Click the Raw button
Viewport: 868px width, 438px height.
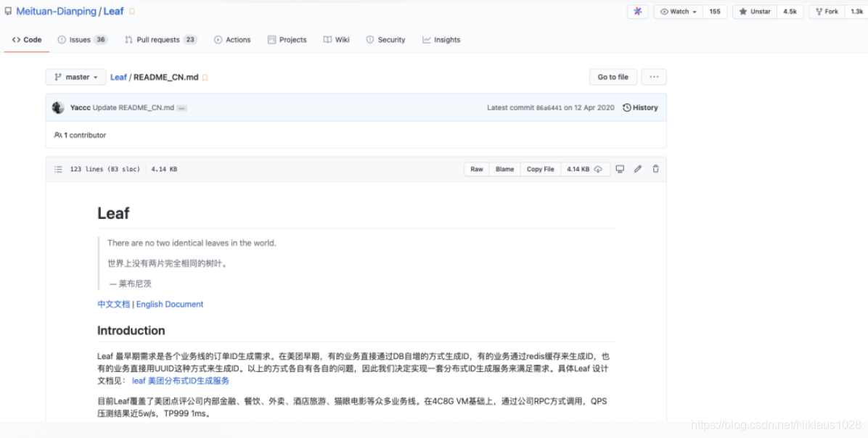[477, 169]
